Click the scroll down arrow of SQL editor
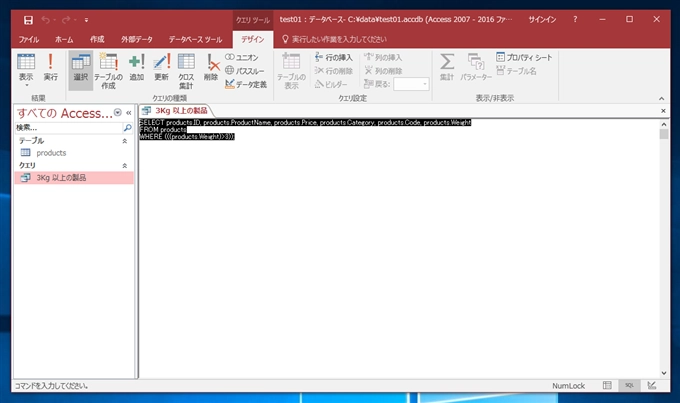Image resolution: width=680 pixels, height=403 pixels. tap(664, 373)
